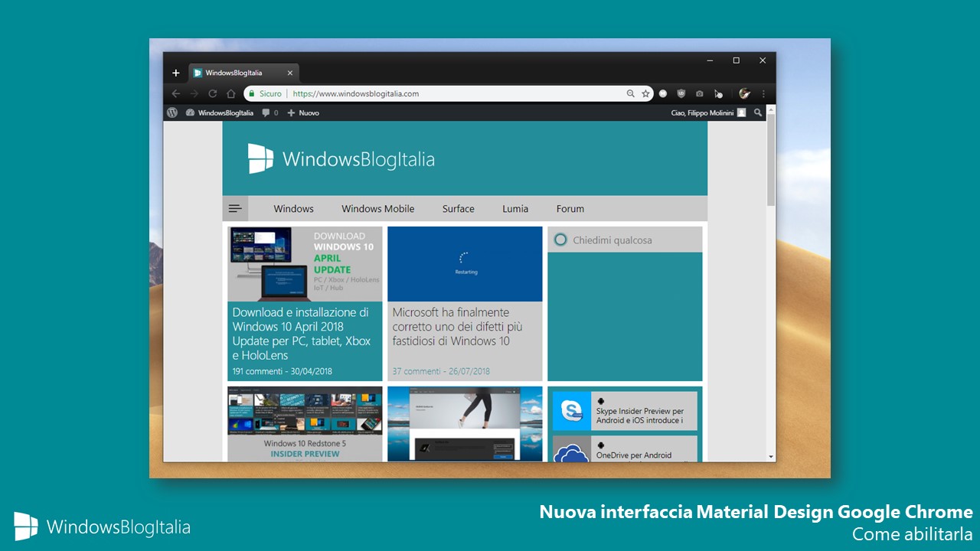Screen dimensions: 980x551
Task: Click the WindowsBlogItalia site header logo
Action: [x=341, y=158]
